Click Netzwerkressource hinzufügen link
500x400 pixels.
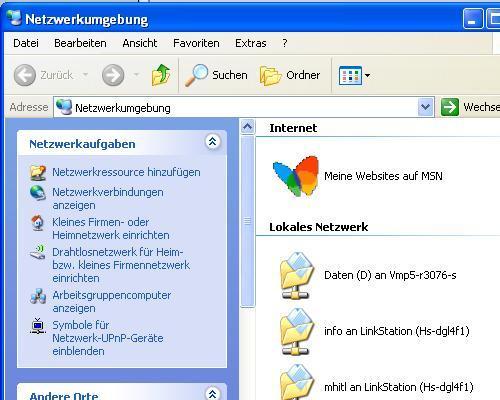(126, 172)
